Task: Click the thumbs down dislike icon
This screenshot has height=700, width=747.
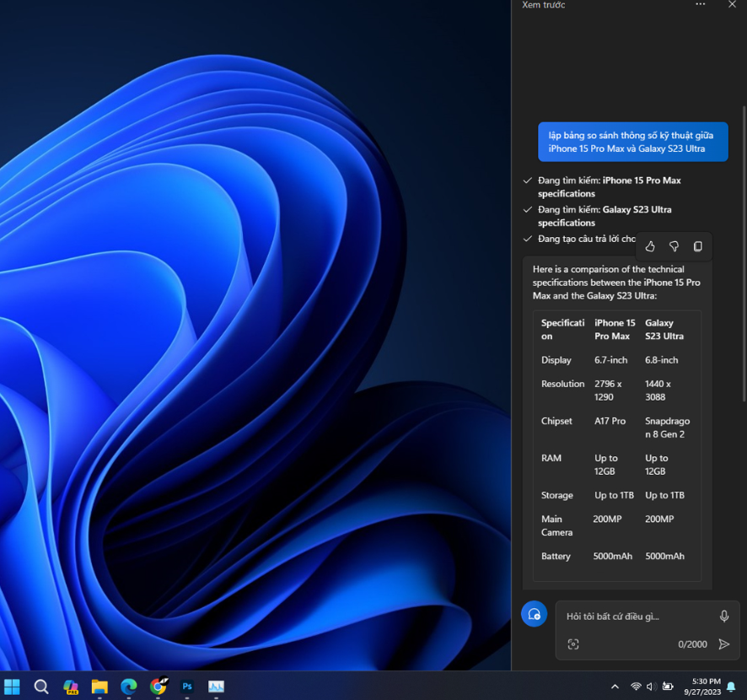Action: [x=674, y=246]
